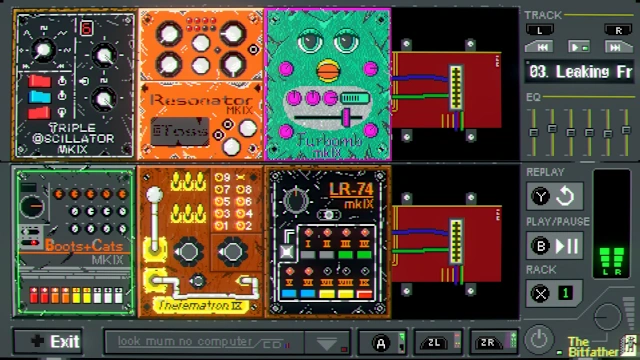Viewport: 640px width, 360px height.
Task: Click the A button in the bottom bar
Action: (382, 343)
